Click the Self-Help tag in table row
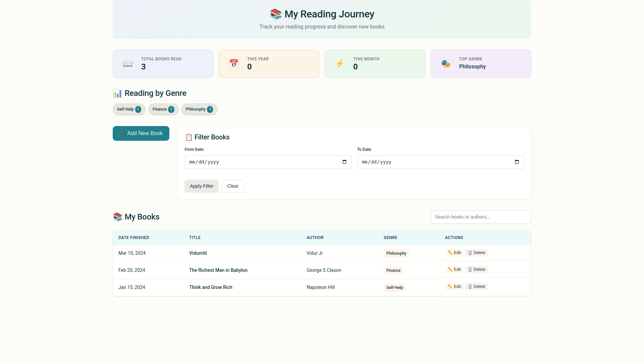The height and width of the screenshot is (362, 644). [x=395, y=288]
